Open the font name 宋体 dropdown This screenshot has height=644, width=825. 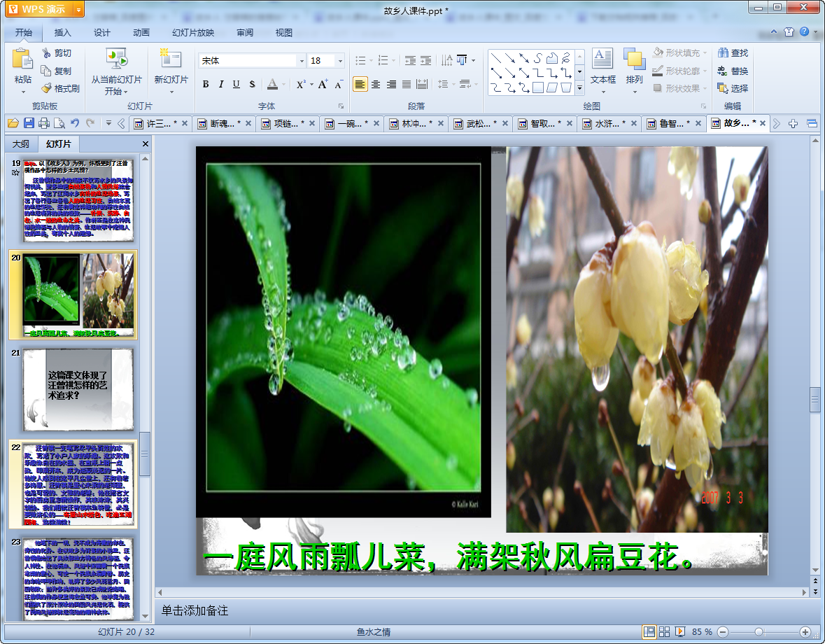click(x=302, y=60)
